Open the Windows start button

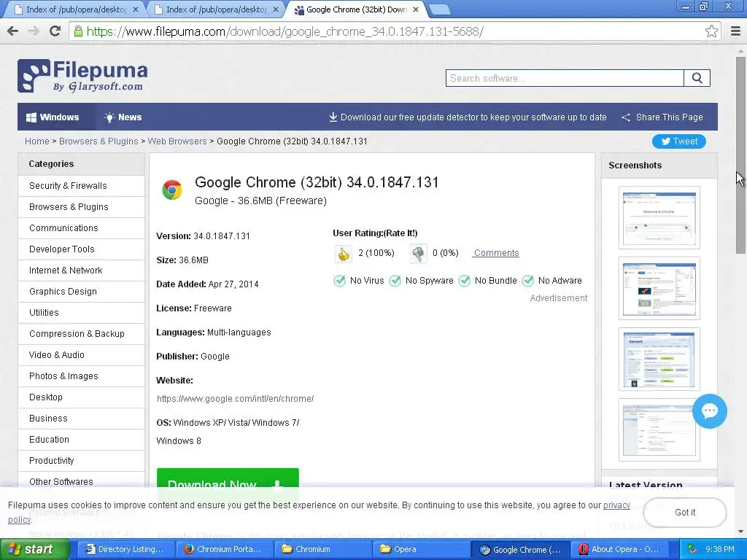point(35,549)
